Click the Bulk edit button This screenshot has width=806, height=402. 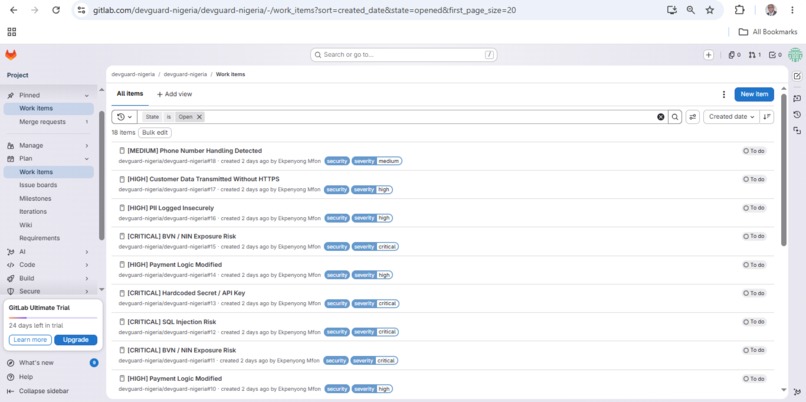155,133
